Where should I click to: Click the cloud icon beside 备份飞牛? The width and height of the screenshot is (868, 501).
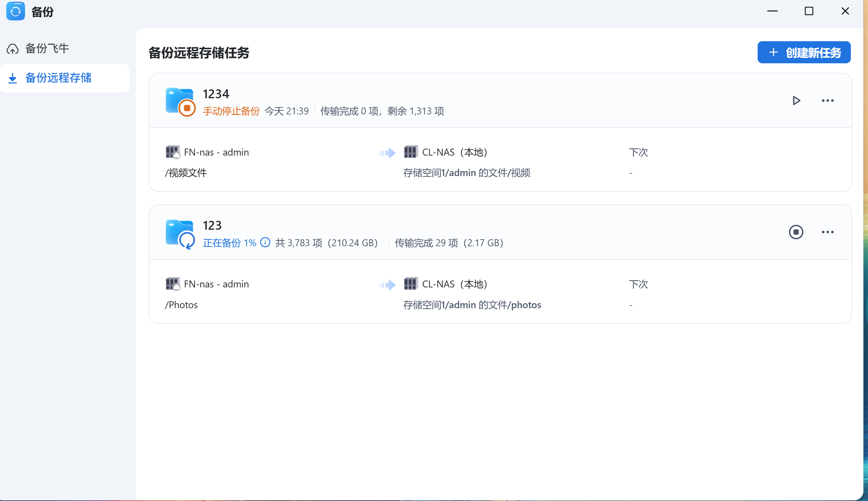[x=13, y=48]
